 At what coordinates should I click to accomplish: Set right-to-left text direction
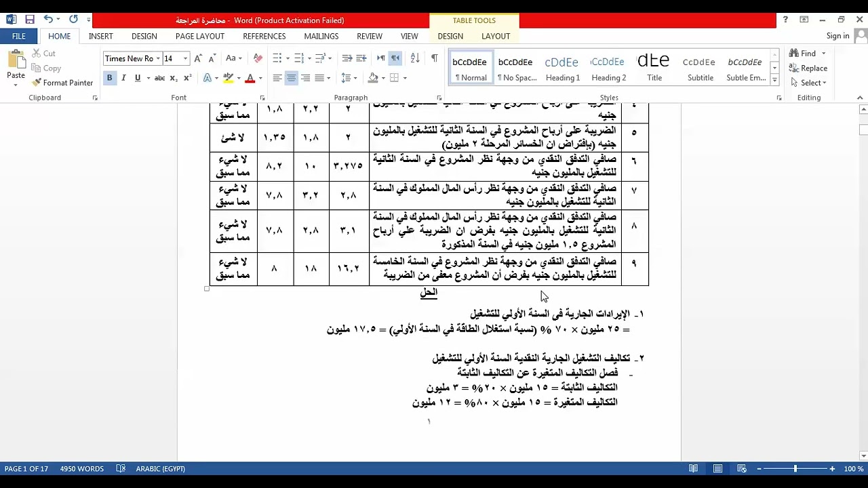tap(395, 58)
